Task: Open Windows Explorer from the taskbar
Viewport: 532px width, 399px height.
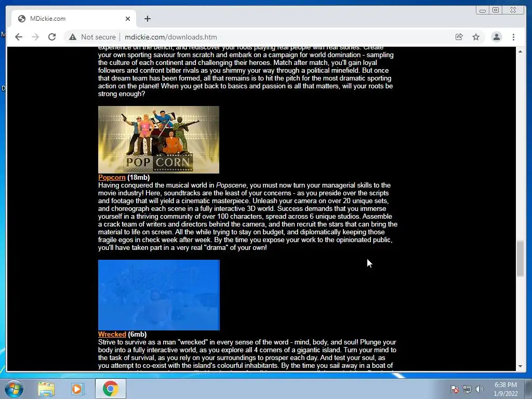Action: coord(46,389)
